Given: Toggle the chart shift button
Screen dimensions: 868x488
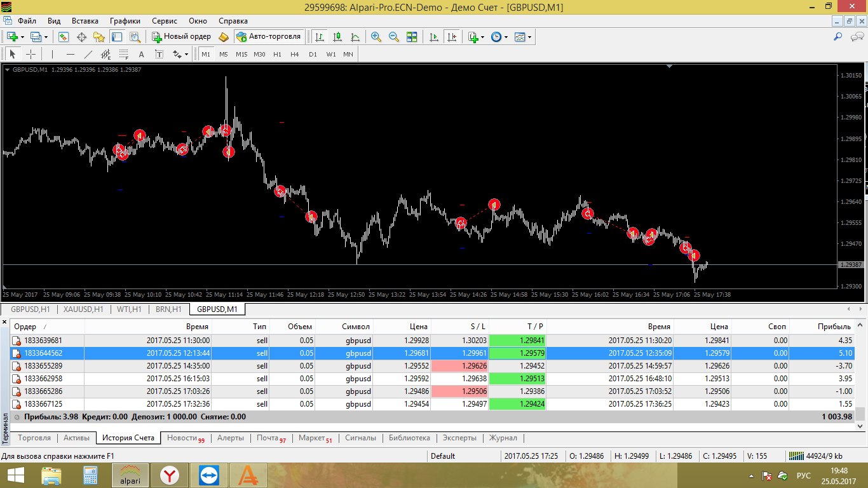Looking at the screenshot, I should 452,37.
